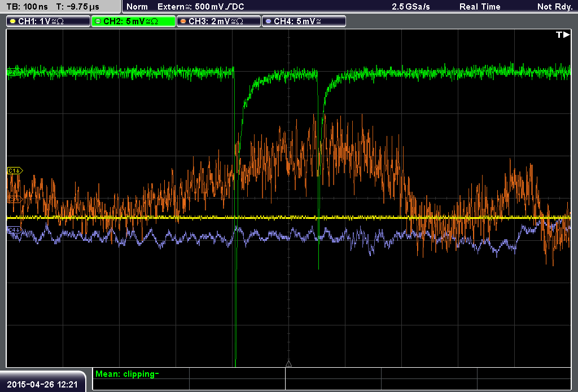Select the CH3: 2 mV channel tab
The image size is (578, 392).
click(218, 21)
